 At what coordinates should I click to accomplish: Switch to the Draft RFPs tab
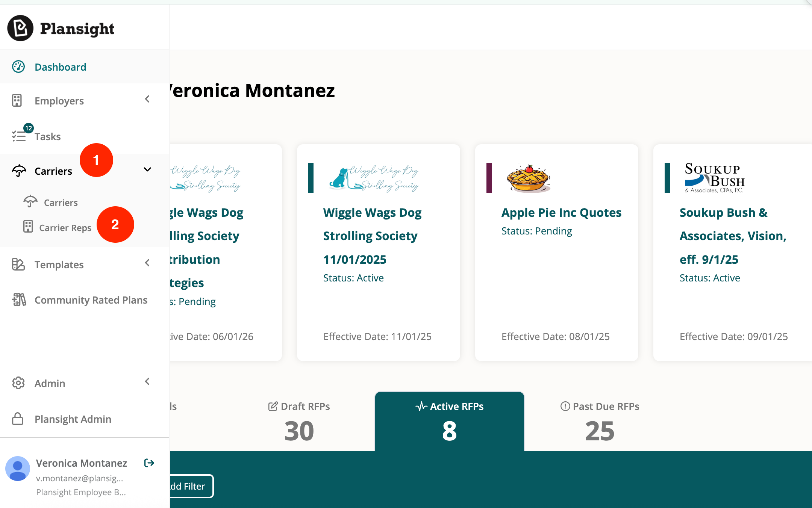299,421
